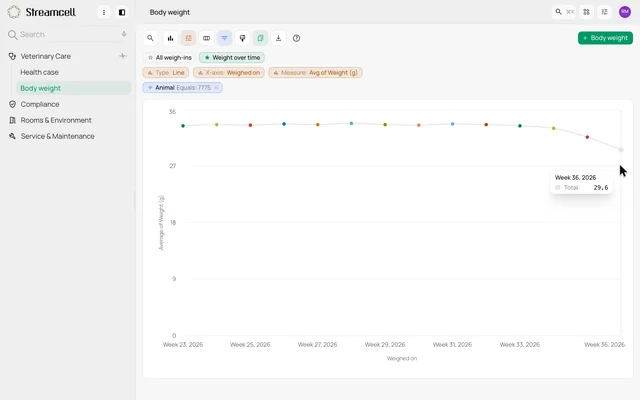Open the purple user avatar menu

tap(625, 12)
